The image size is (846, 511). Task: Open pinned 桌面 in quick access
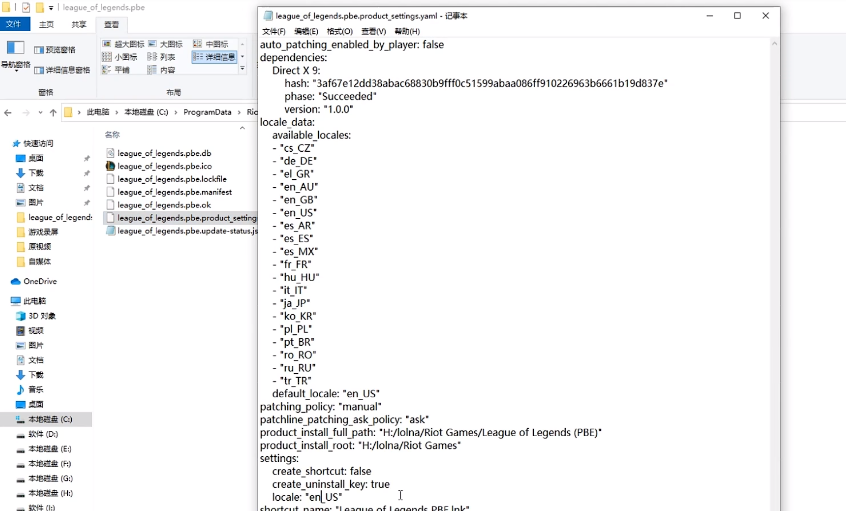[30, 158]
